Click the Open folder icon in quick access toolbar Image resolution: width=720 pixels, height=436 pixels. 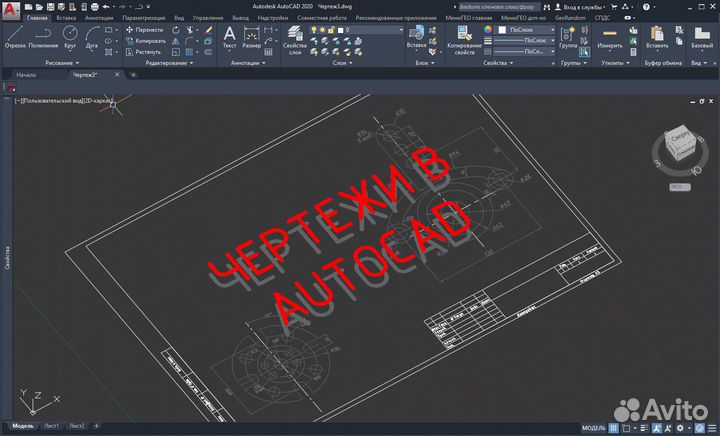click(x=39, y=7)
